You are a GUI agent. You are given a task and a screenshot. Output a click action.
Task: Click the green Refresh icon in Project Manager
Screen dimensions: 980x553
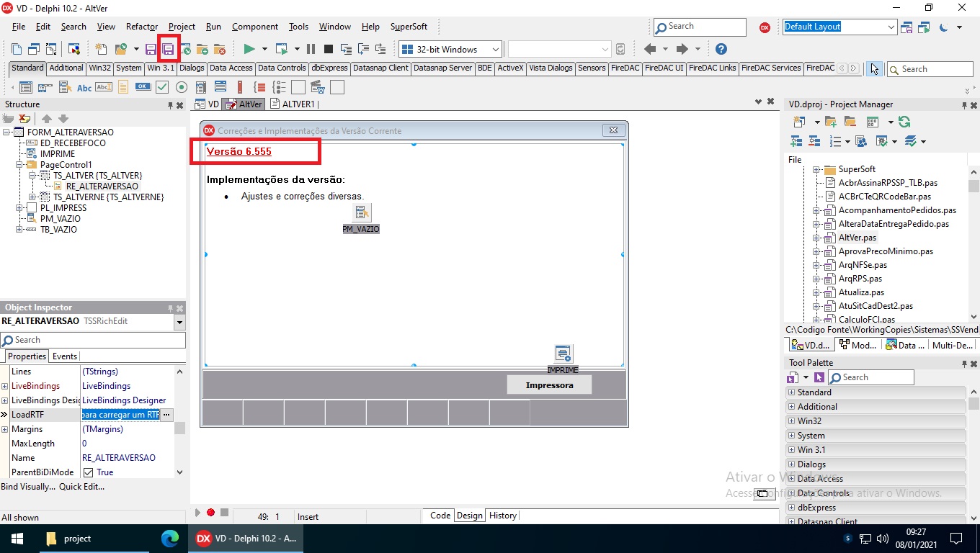[904, 122]
